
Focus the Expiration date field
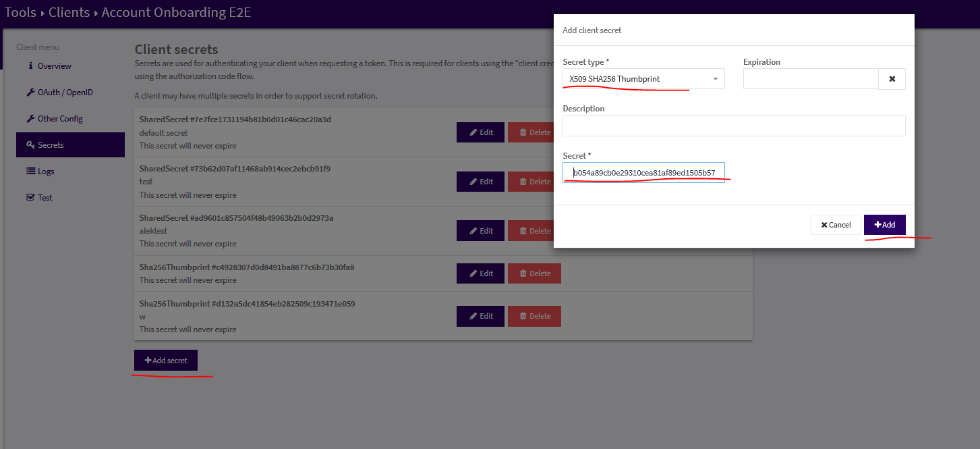810,79
